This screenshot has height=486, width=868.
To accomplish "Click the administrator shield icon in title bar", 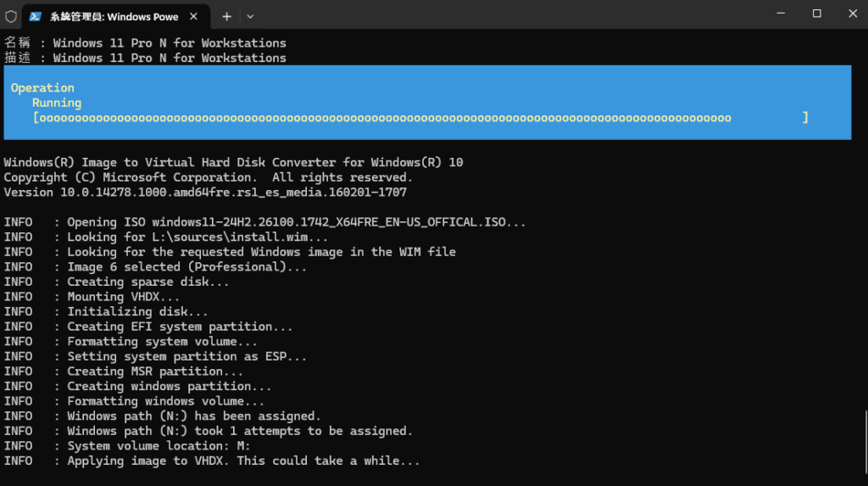I will coord(11,16).
